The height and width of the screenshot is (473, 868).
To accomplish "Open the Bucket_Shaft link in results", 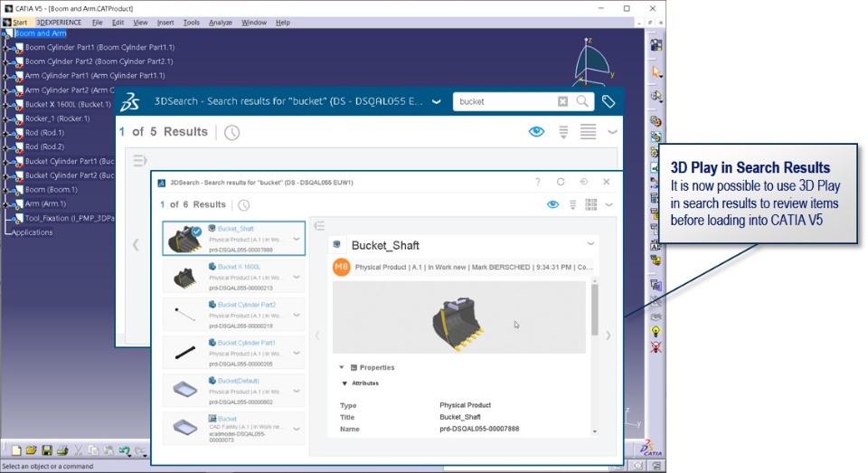I will [235, 229].
